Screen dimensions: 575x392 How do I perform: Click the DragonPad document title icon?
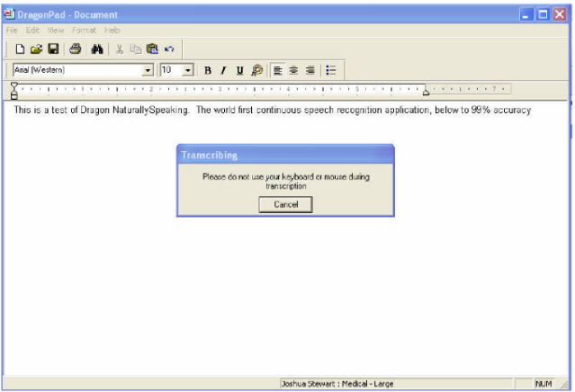(9, 13)
